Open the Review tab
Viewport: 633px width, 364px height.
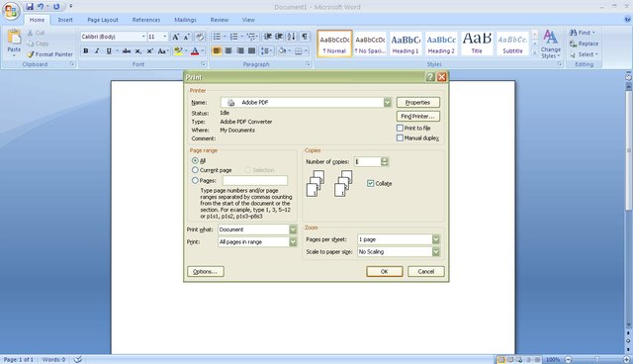tap(220, 20)
